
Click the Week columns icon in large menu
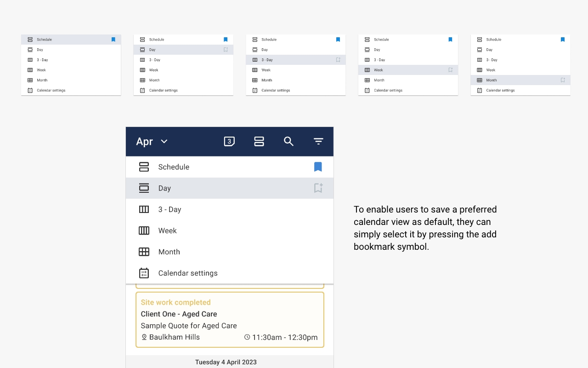click(x=144, y=231)
